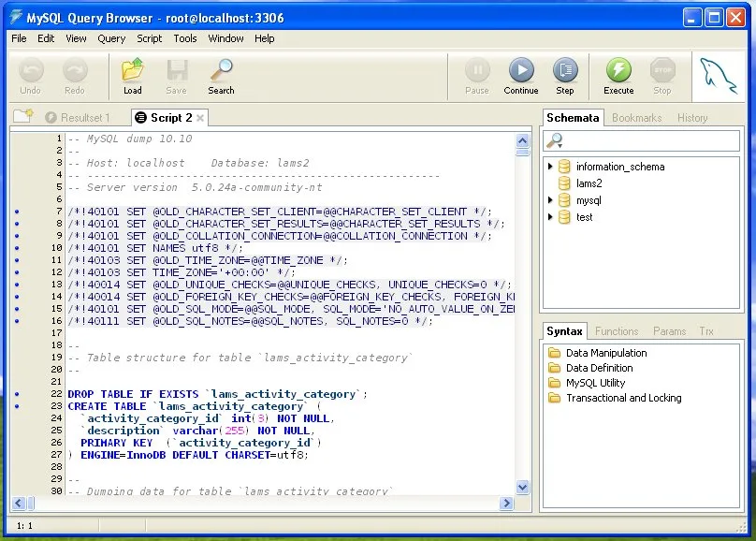
Task: Expand the test schema node
Action: click(550, 217)
